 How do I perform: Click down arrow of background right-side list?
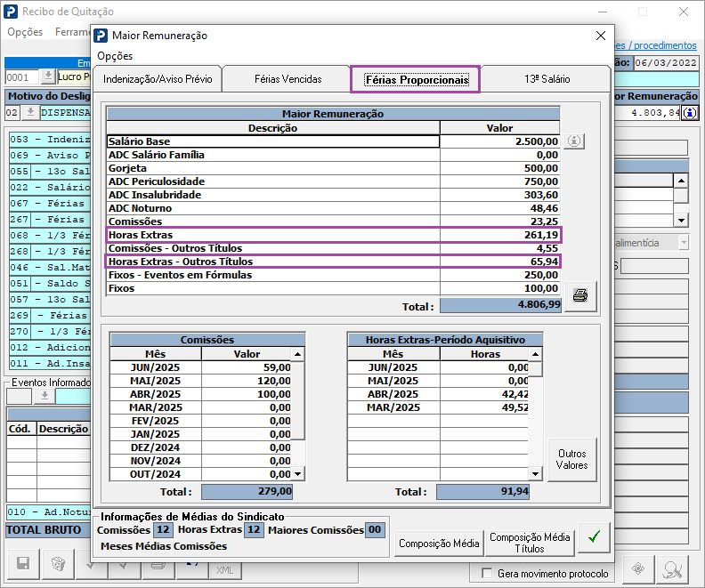click(x=681, y=220)
